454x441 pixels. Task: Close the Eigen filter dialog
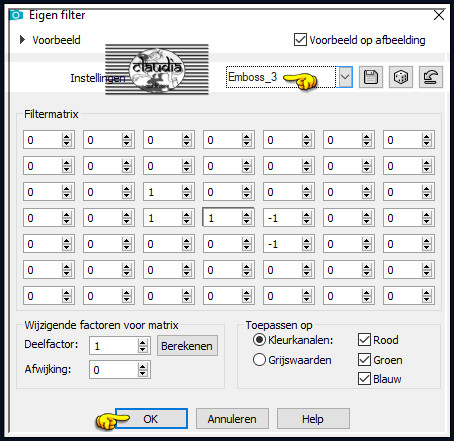coord(439,15)
